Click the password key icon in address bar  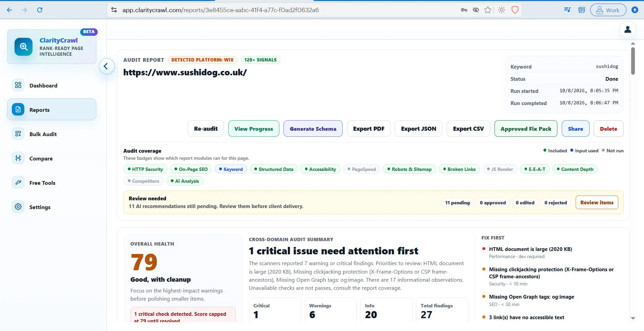[x=464, y=10]
